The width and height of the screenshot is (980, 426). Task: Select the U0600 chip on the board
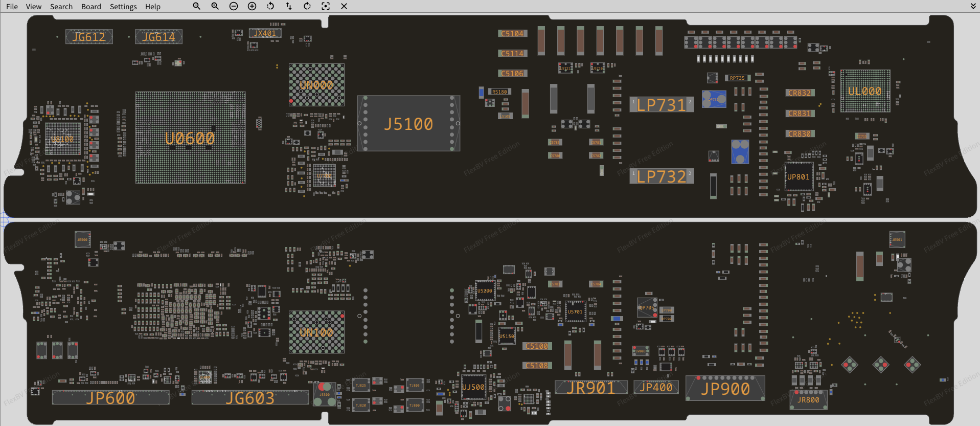(190, 138)
